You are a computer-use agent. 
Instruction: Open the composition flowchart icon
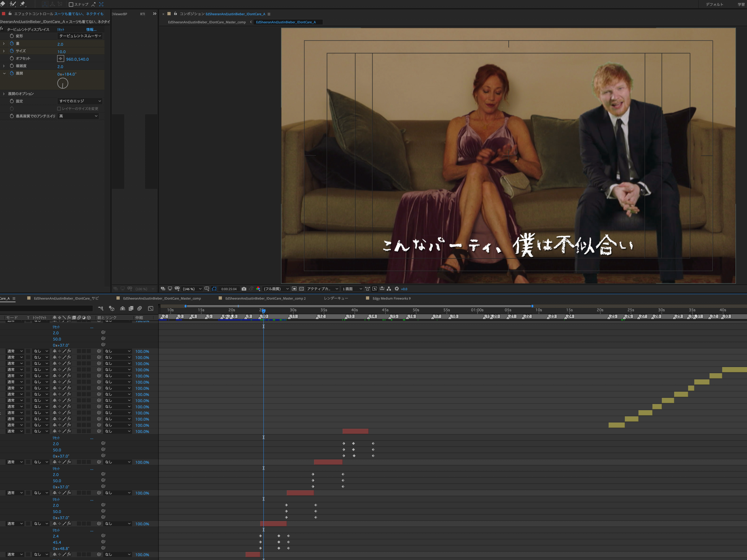[389, 289]
